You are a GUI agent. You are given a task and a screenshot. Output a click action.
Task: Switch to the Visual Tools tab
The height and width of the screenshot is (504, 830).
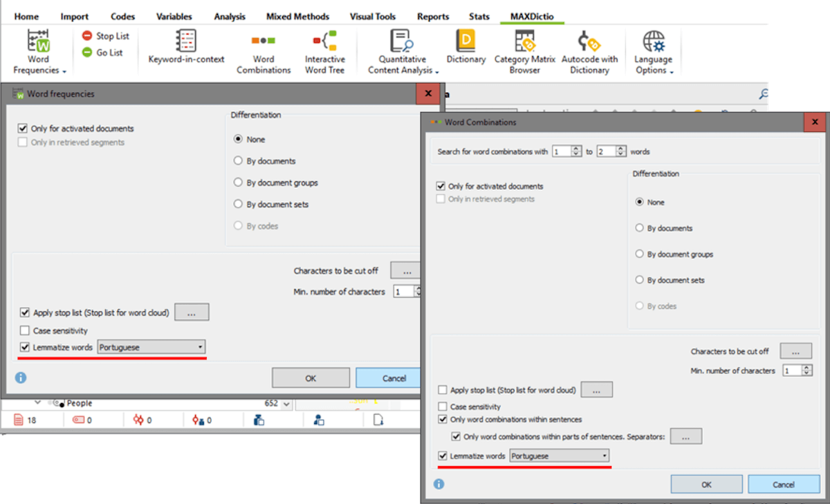coord(373,17)
